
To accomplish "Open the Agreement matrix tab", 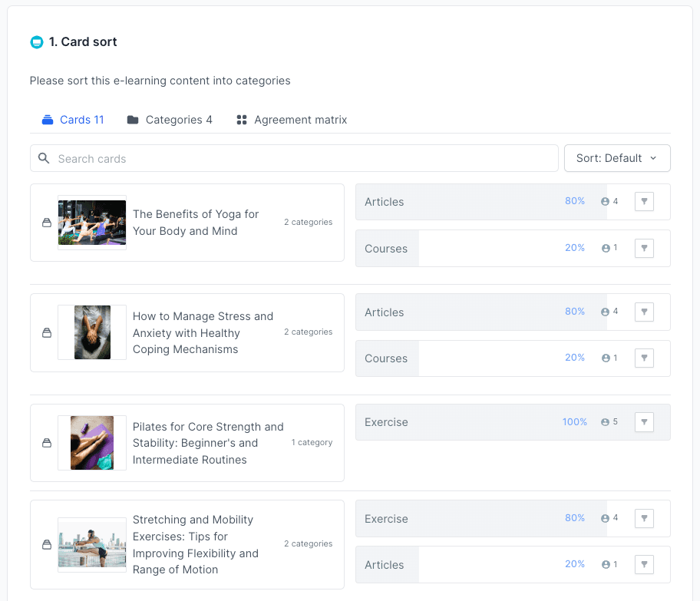I will [292, 120].
